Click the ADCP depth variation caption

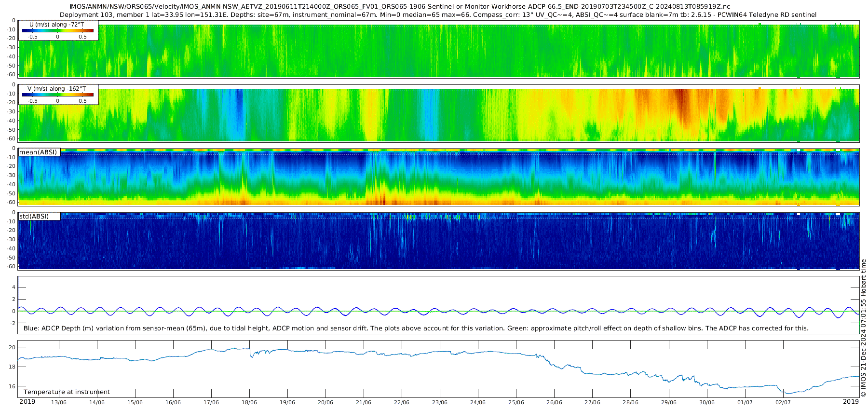(416, 328)
